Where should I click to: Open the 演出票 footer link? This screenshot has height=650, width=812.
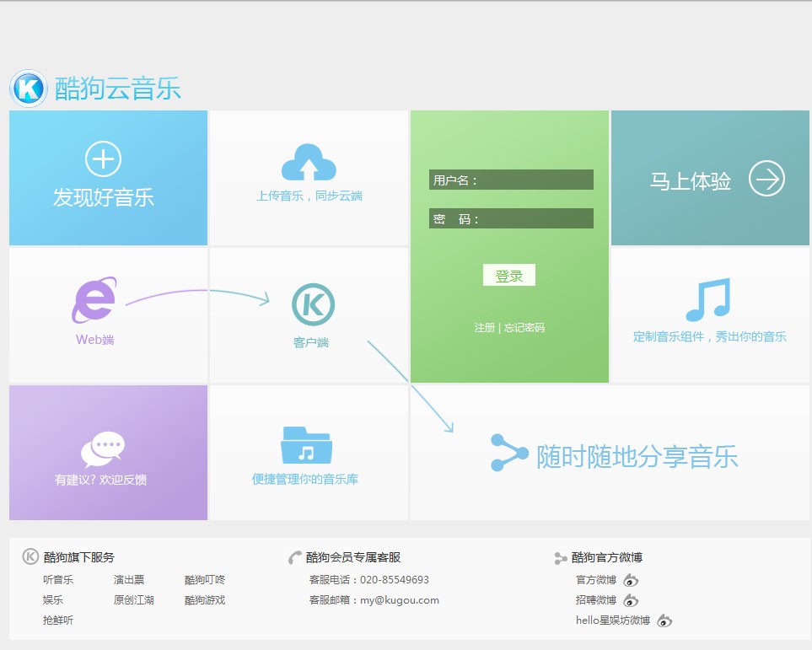click(x=129, y=579)
